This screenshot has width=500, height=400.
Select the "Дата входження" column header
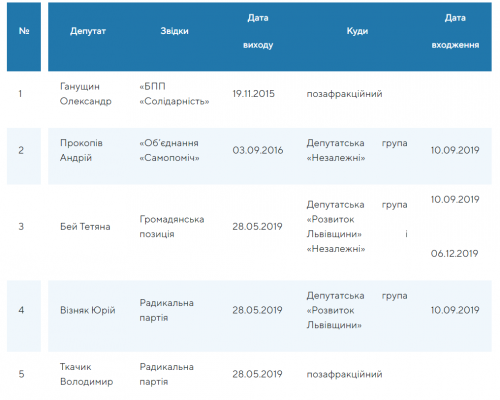pos(455,31)
